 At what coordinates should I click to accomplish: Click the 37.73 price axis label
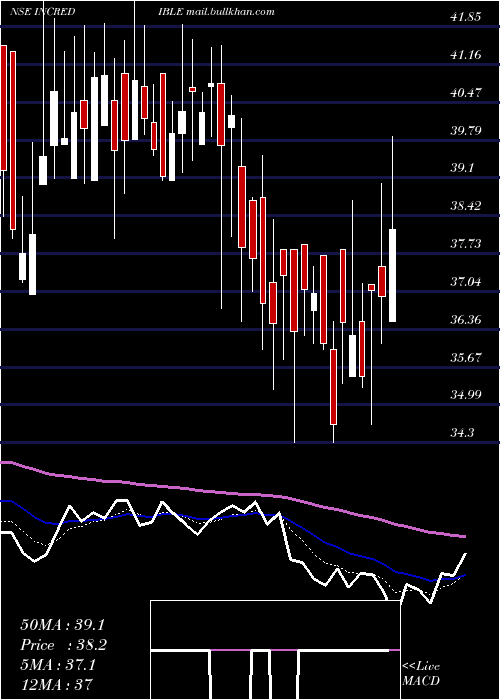coord(466,244)
